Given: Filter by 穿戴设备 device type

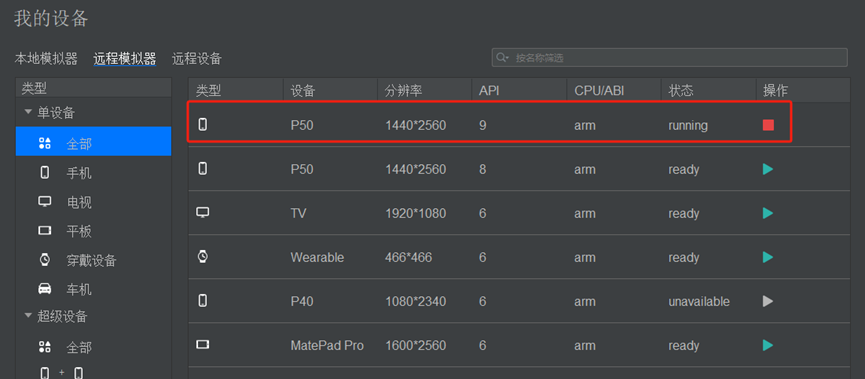Looking at the screenshot, I should click(x=93, y=260).
